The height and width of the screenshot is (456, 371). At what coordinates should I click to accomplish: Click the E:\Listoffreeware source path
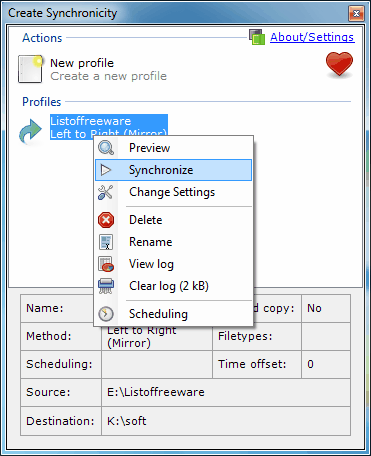pos(156,392)
